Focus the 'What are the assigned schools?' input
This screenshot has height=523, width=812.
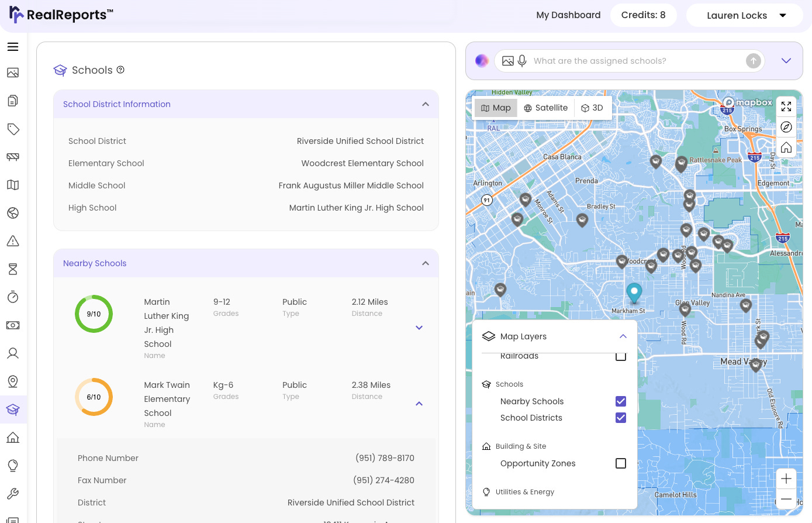click(637, 61)
